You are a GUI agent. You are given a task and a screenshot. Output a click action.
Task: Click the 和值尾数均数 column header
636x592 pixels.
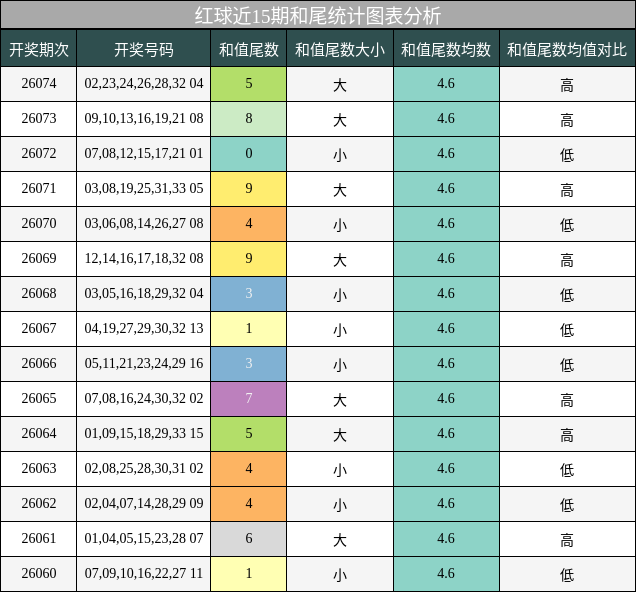[446, 49]
